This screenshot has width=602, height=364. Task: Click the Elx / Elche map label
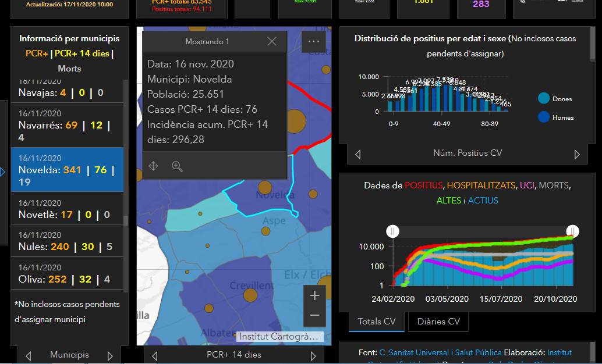tap(307, 275)
